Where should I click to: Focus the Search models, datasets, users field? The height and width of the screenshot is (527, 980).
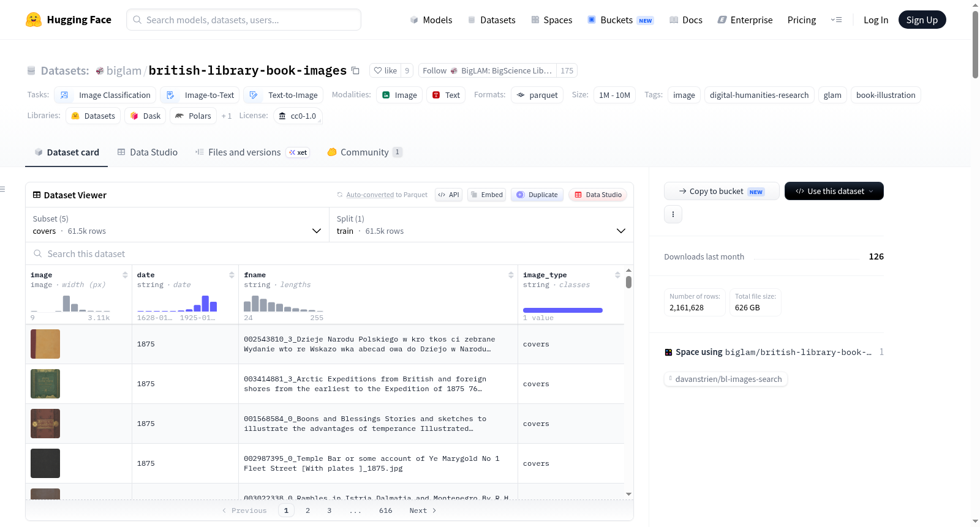click(x=244, y=20)
